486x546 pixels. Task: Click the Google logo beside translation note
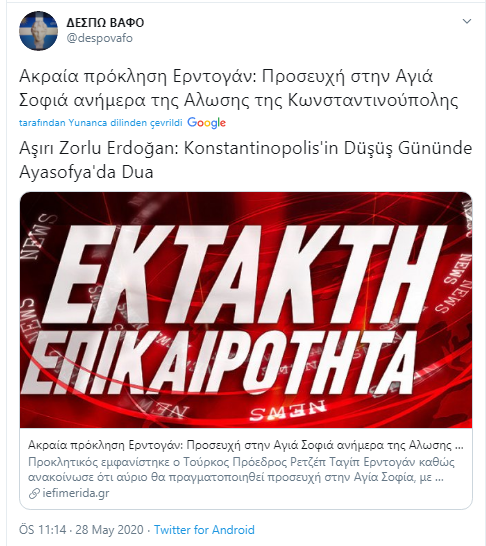(206, 123)
